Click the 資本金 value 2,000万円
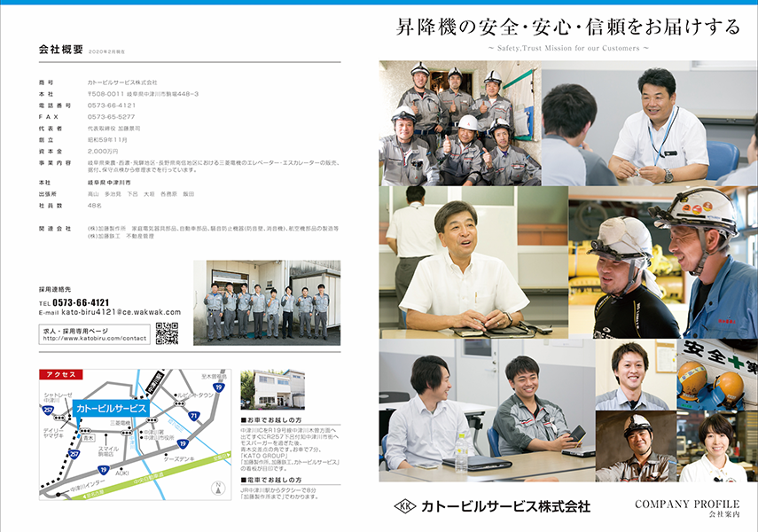 pyautogui.click(x=103, y=152)
